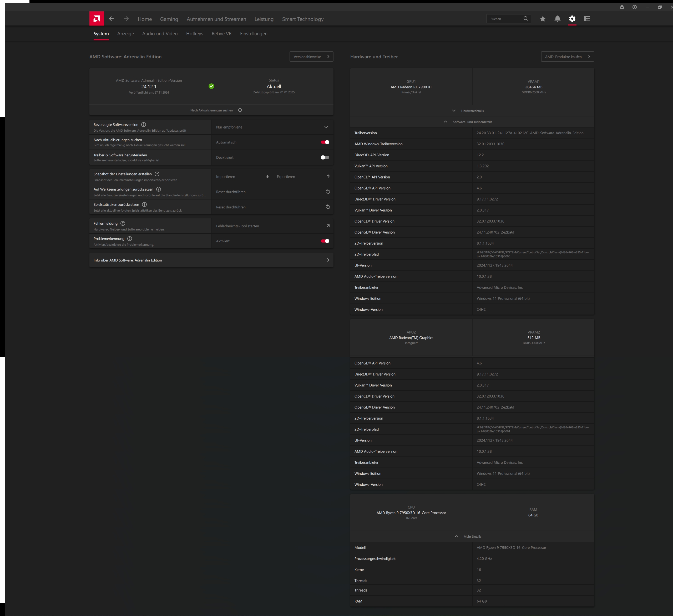Screen dimensions: 673x616
Task: Open Info über AMD Software: Adrenalin Edition
Action: [211, 260]
